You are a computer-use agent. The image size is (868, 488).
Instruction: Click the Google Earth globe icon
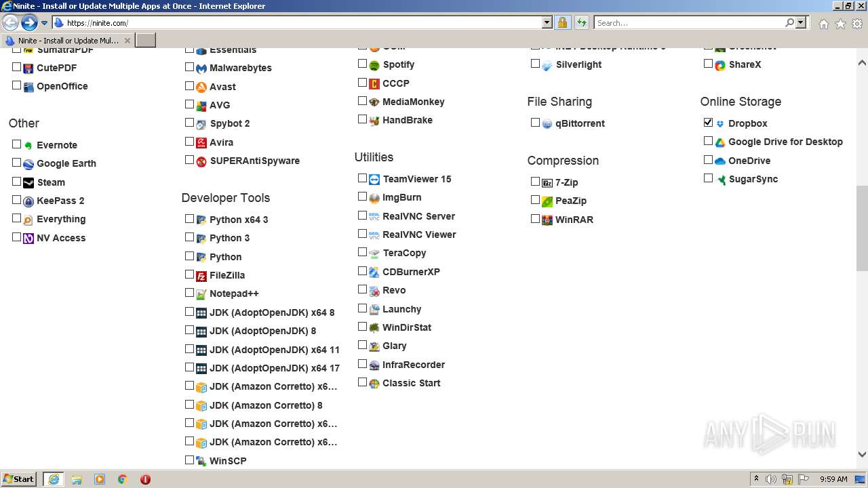(x=28, y=164)
